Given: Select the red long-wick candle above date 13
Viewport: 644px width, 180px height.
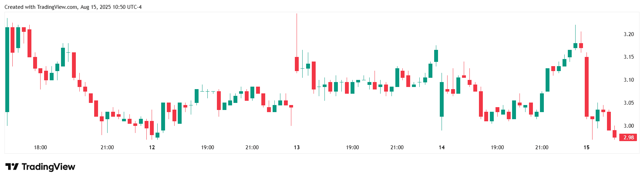Looking at the screenshot, I should tap(297, 64).
